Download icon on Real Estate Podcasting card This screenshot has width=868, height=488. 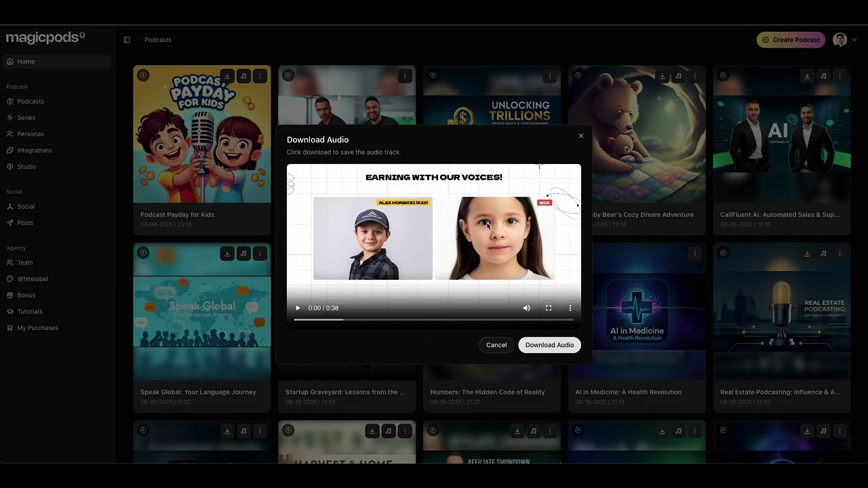tap(808, 253)
